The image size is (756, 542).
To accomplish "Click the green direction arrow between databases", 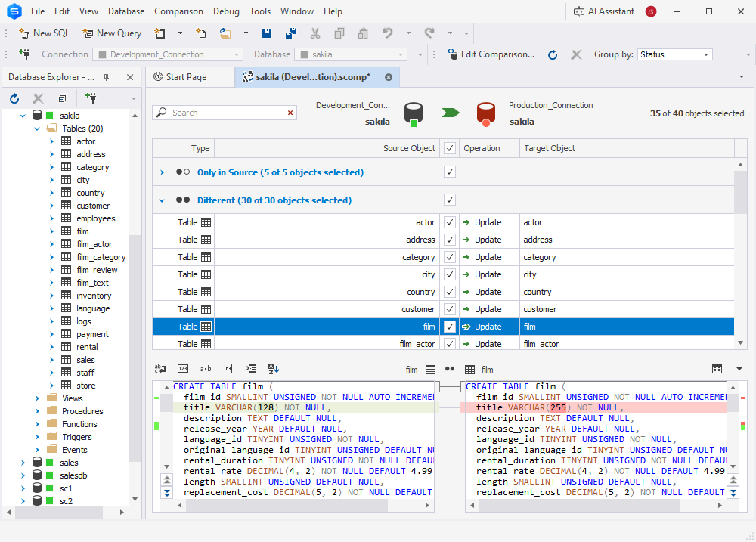I will [x=451, y=113].
